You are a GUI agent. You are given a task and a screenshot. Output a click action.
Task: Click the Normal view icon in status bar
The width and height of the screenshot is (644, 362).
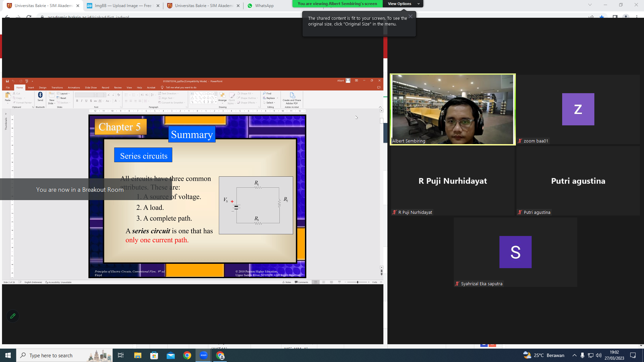pyautogui.click(x=316, y=282)
